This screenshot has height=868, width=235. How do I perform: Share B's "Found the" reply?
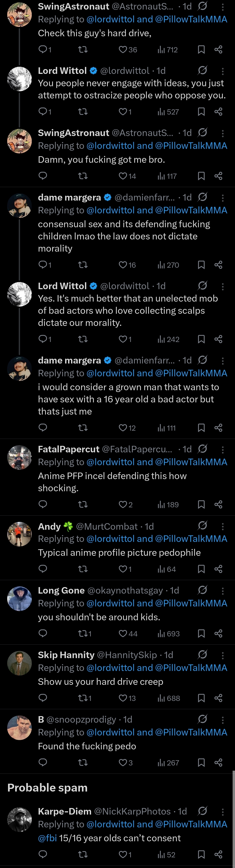[218, 762]
